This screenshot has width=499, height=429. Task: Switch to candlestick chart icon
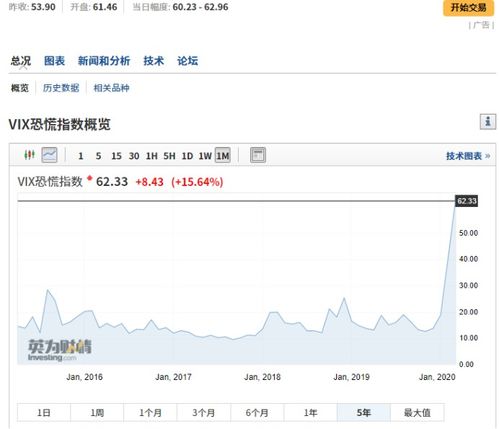click(29, 155)
